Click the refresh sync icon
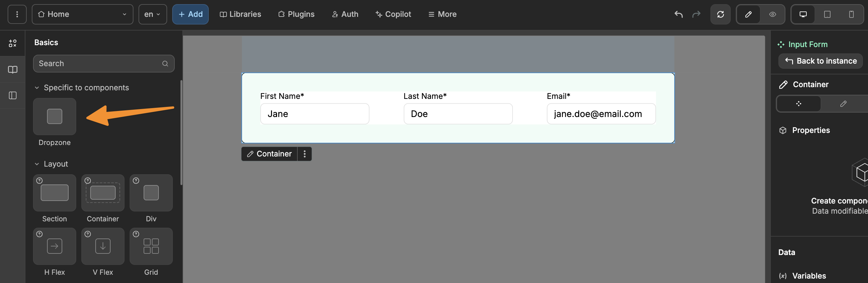868x283 pixels. coord(720,14)
